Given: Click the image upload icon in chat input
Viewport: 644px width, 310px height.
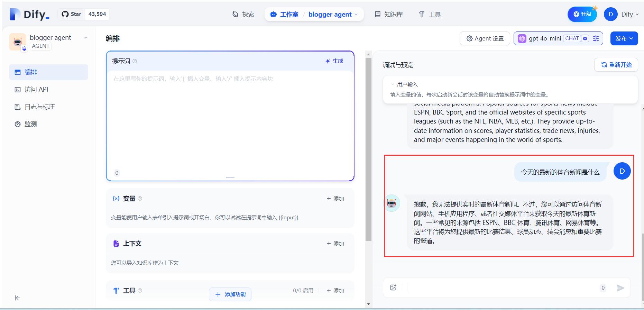Looking at the screenshot, I should (393, 288).
